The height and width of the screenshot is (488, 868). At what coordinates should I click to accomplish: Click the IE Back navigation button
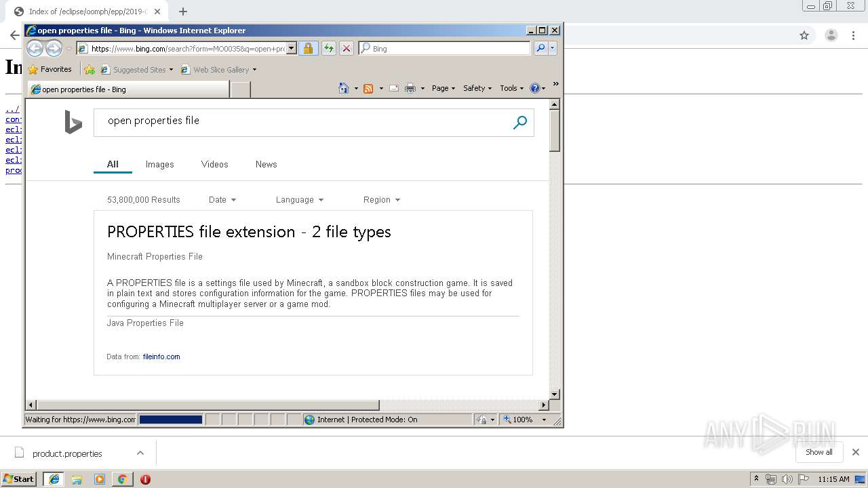35,48
